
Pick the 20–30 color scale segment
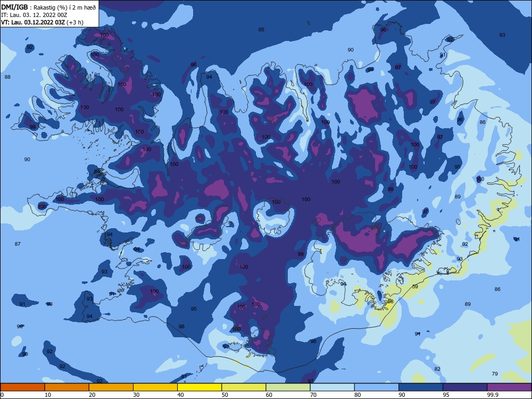point(111,387)
